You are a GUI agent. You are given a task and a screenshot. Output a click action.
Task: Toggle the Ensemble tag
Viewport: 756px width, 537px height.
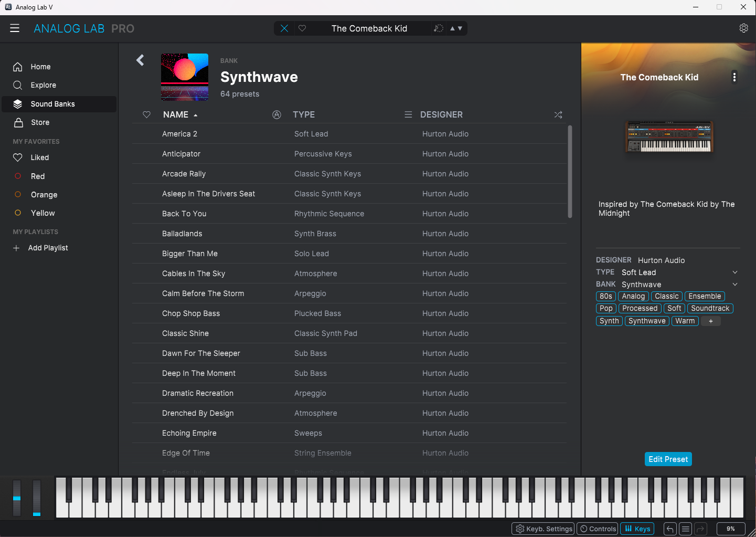pyautogui.click(x=705, y=297)
